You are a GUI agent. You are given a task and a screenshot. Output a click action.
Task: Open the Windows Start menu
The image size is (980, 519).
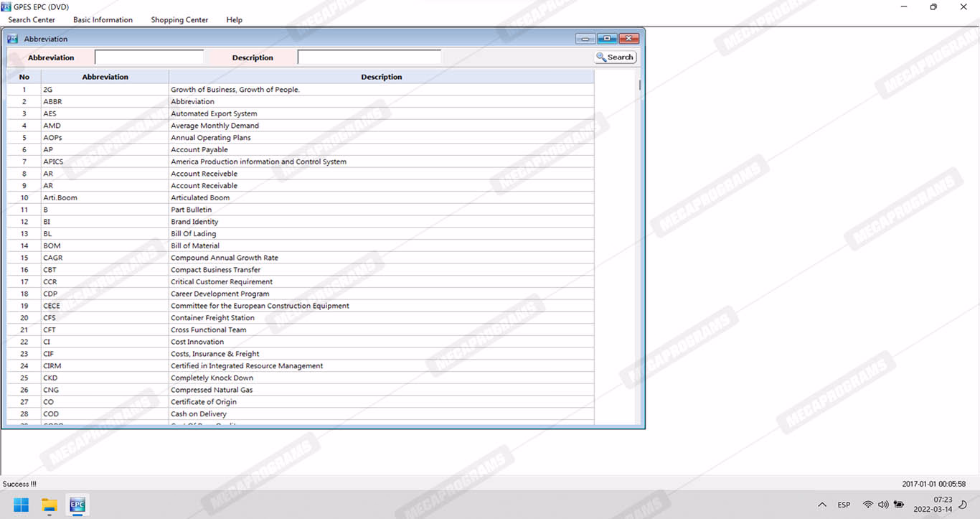tap(22, 505)
